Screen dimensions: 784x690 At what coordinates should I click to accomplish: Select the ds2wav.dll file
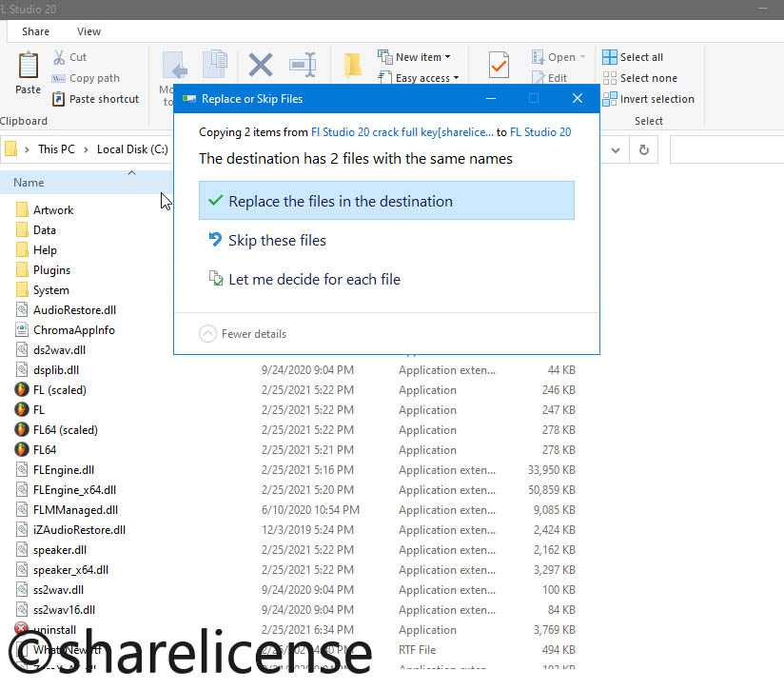[59, 350]
